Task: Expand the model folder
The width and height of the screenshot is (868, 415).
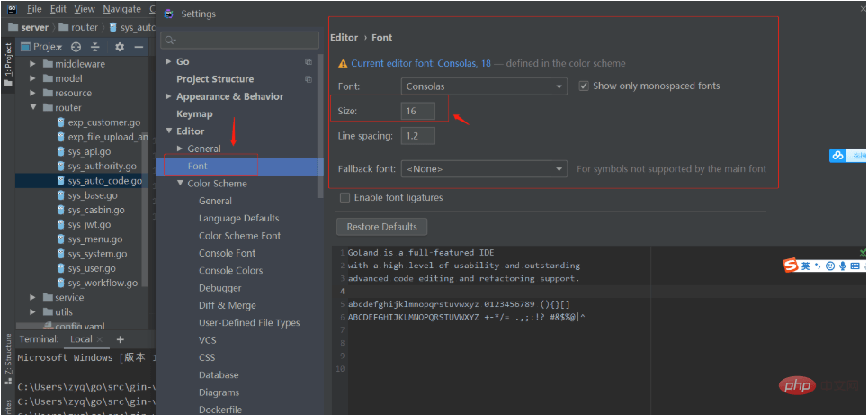Action: coord(32,78)
